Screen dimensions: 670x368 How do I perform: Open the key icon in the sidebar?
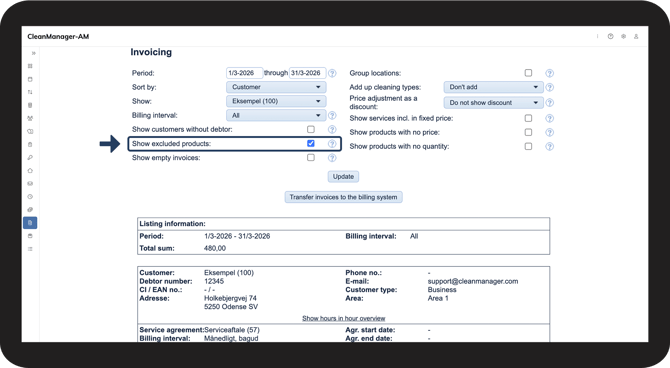pos(30,158)
